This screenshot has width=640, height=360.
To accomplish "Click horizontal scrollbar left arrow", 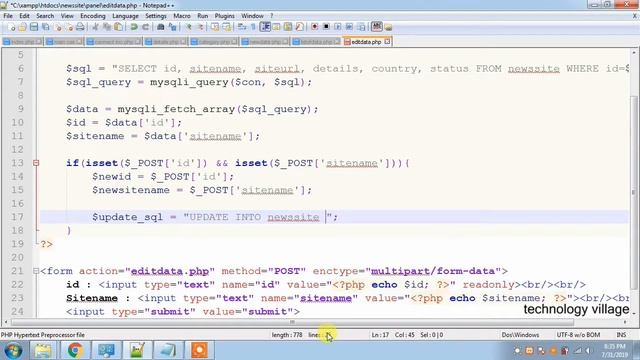I will (6, 322).
